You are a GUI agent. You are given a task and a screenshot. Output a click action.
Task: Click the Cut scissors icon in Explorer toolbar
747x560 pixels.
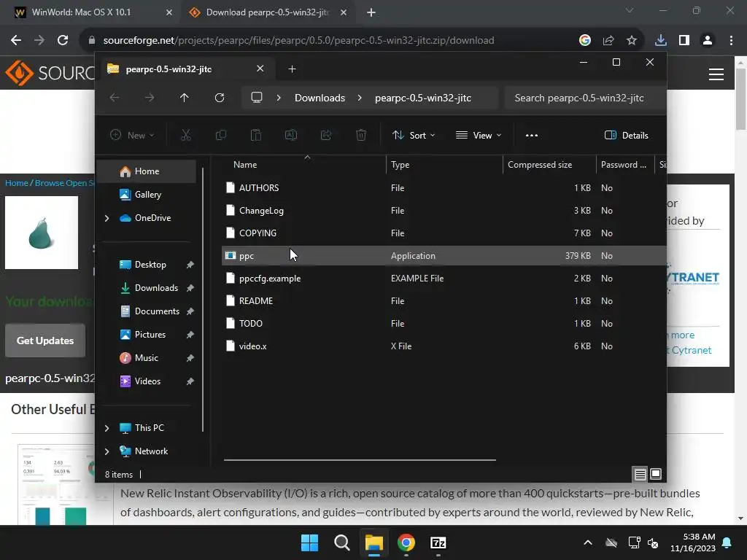coord(186,135)
